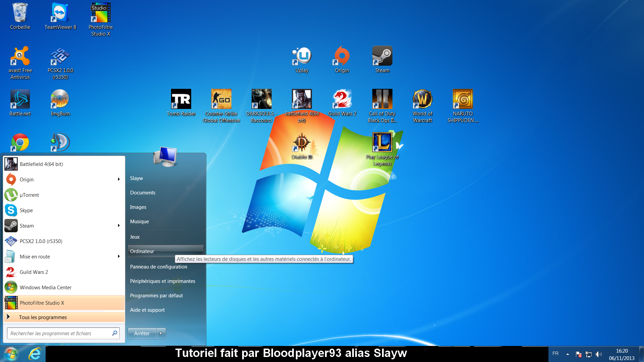Click the volume speaker tray icon
This screenshot has height=362, width=644.
tap(598, 354)
